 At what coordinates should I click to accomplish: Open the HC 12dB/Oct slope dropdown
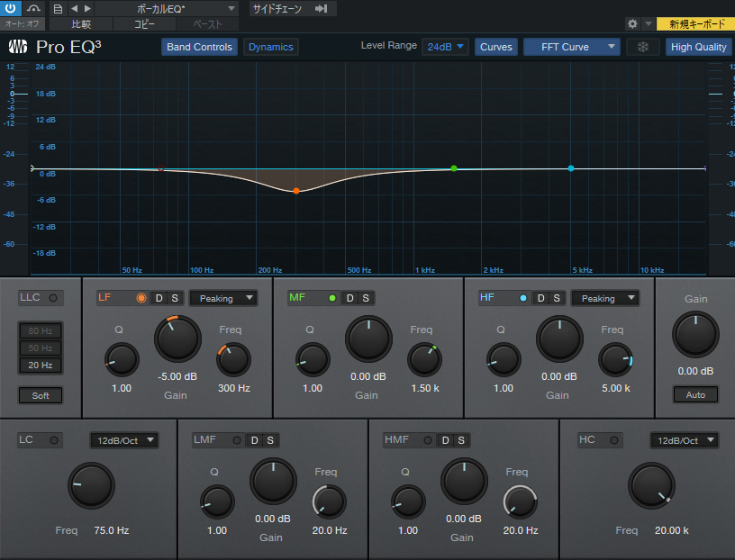click(685, 440)
